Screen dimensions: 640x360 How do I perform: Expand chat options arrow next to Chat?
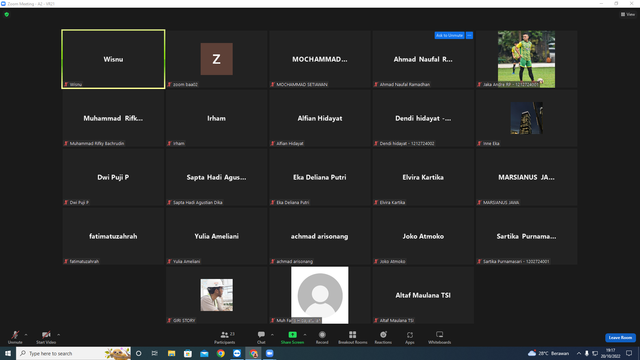pyautogui.click(x=272, y=335)
